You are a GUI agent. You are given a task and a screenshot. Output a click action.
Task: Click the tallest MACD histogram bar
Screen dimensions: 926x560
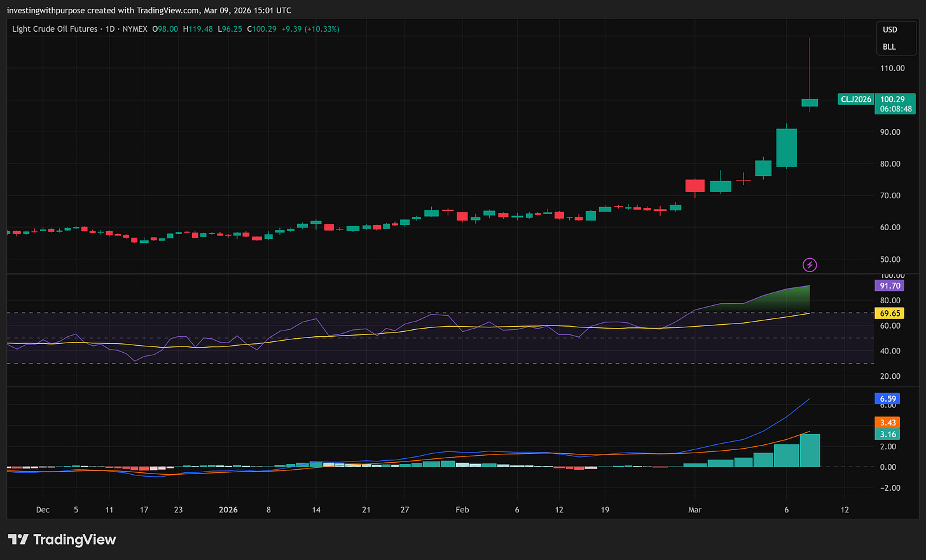(x=810, y=451)
